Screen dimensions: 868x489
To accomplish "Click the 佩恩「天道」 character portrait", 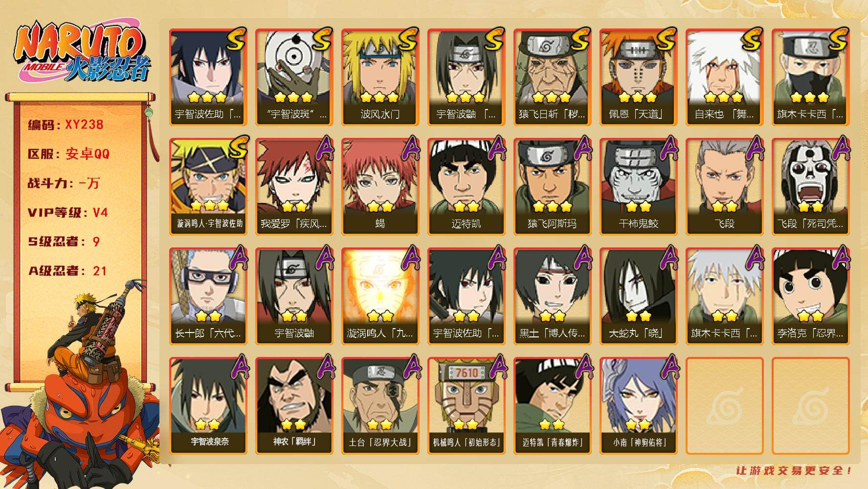I will 638,77.
